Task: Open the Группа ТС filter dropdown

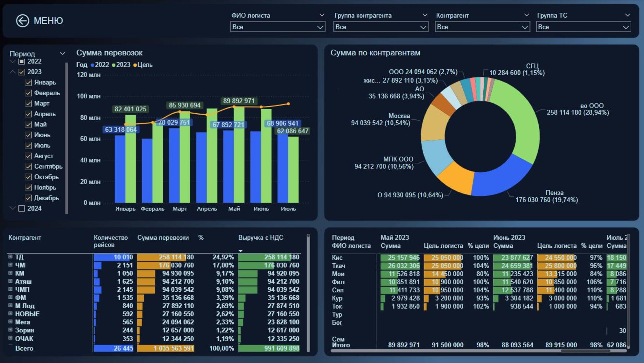Action: pos(625,27)
